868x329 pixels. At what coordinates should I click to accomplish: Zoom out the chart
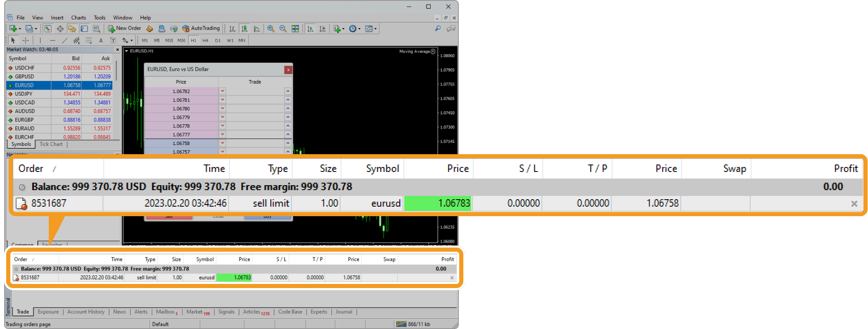coord(283,29)
